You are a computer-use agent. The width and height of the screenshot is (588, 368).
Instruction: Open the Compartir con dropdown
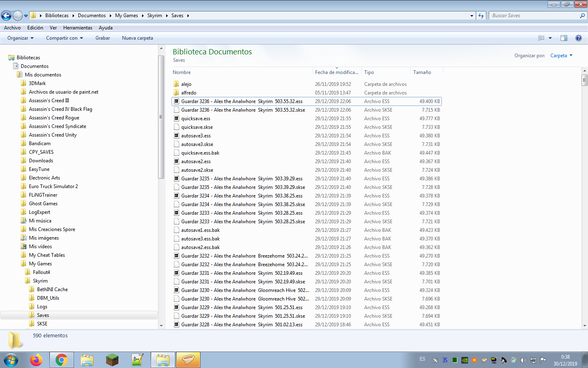pyautogui.click(x=65, y=38)
